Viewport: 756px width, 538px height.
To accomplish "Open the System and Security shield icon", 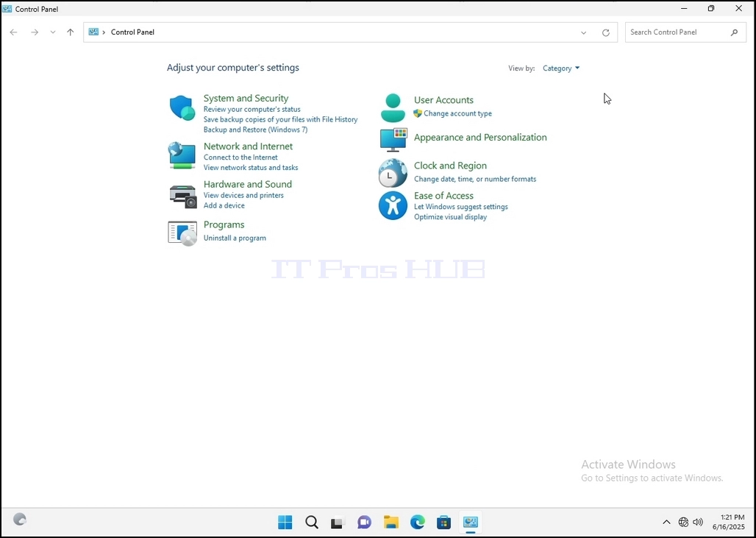I will coord(182,107).
